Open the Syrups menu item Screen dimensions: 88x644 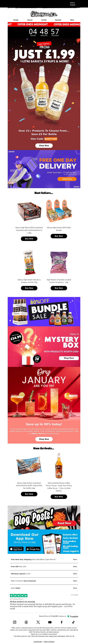coord(16,20)
